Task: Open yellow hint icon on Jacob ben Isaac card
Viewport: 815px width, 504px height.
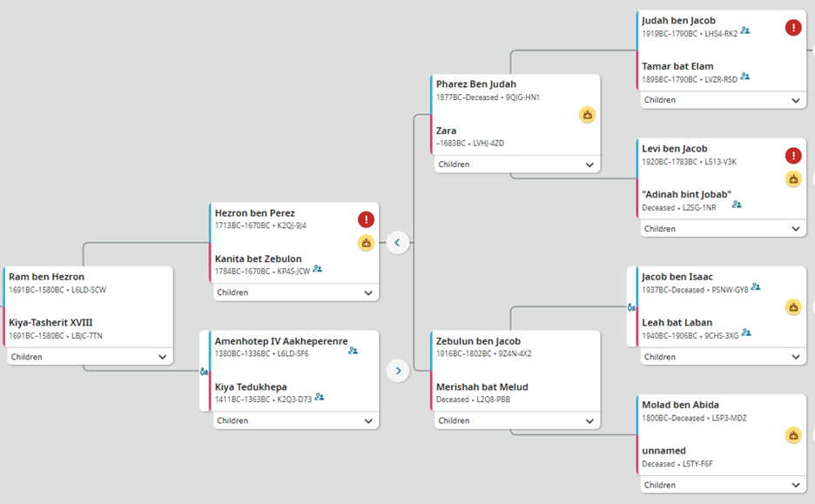Action: (793, 306)
